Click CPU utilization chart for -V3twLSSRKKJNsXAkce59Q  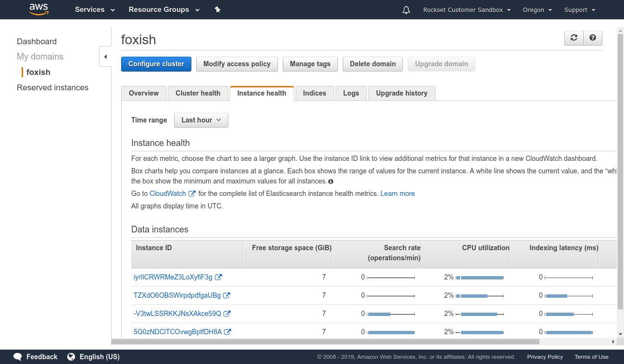tap(479, 314)
